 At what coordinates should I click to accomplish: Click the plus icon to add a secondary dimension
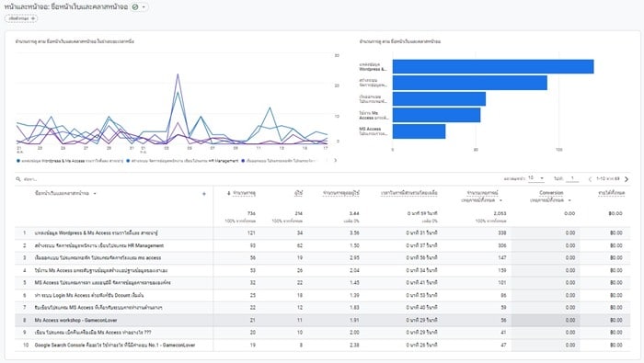point(204,194)
